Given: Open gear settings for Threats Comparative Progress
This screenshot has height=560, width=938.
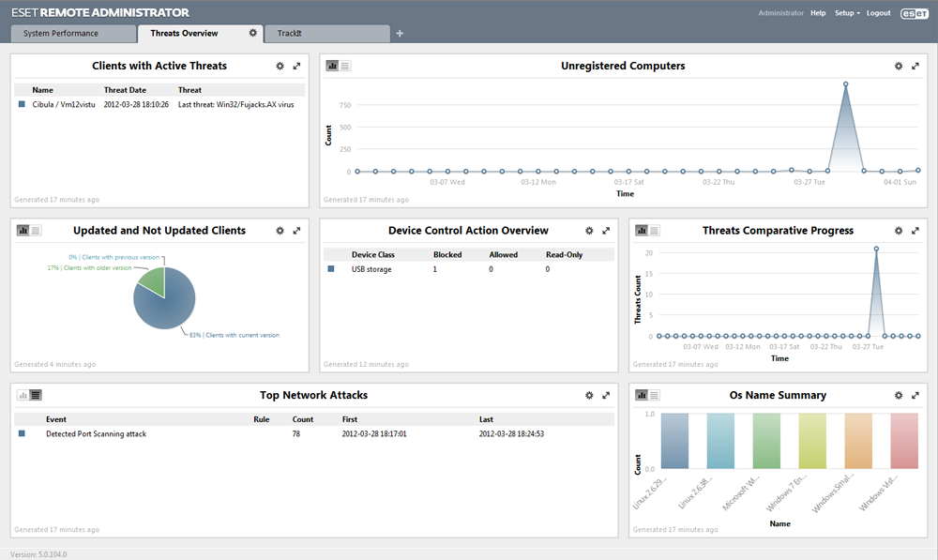Looking at the screenshot, I should (x=899, y=231).
